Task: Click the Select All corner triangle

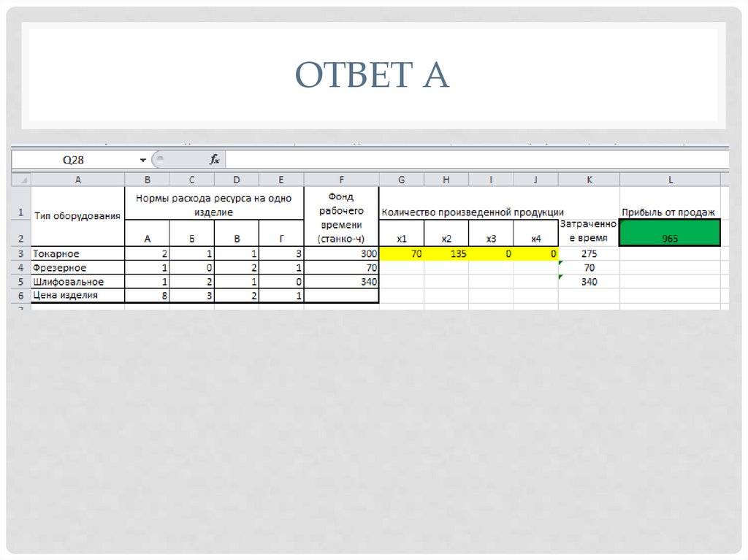Action: [x=21, y=179]
